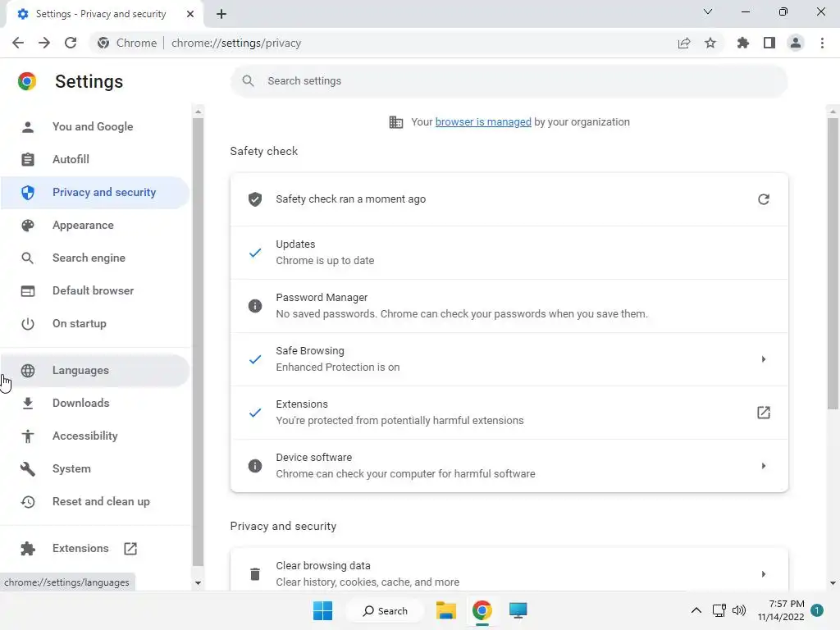Open Autofill settings section
This screenshot has height=630, width=840.
95,160
